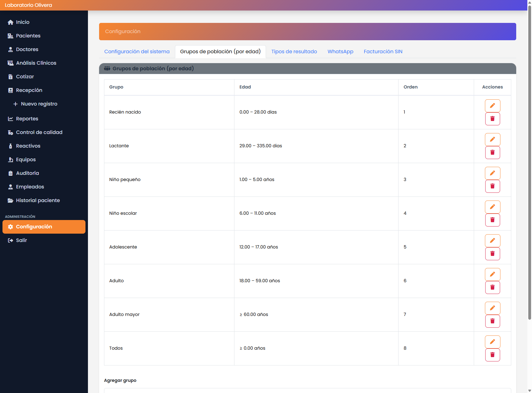
Task: Open the Auditoría clipboard icon
Action: coord(10,173)
